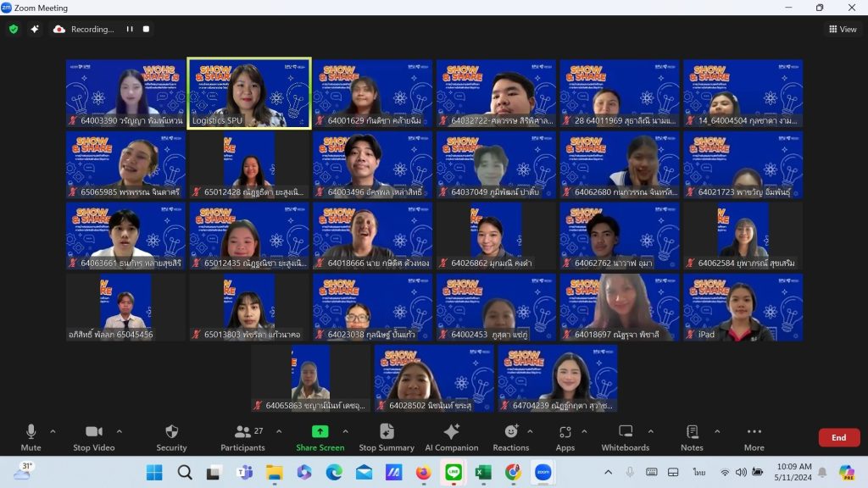Open clock showing 10:09 AM
The image size is (868, 488).
tap(793, 472)
